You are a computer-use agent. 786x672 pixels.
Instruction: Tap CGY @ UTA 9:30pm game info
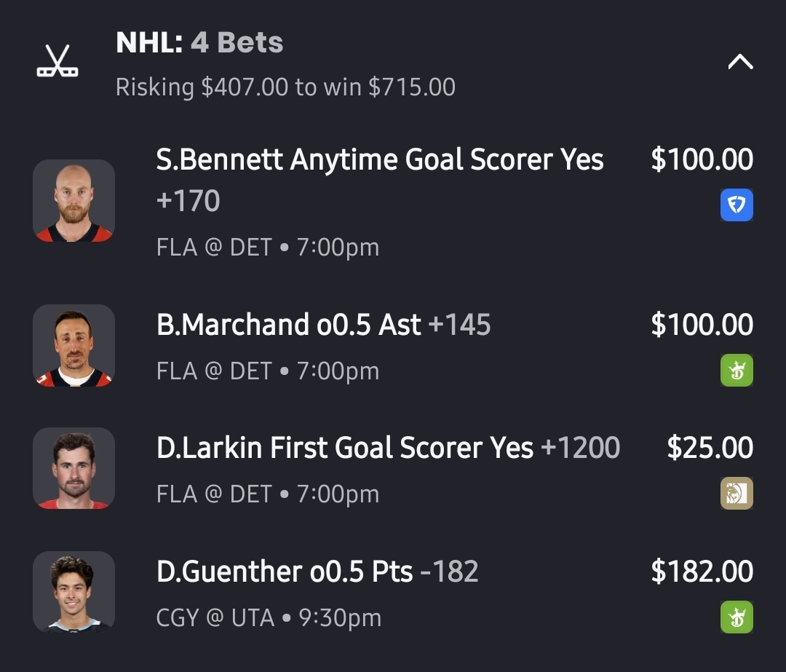tap(269, 618)
